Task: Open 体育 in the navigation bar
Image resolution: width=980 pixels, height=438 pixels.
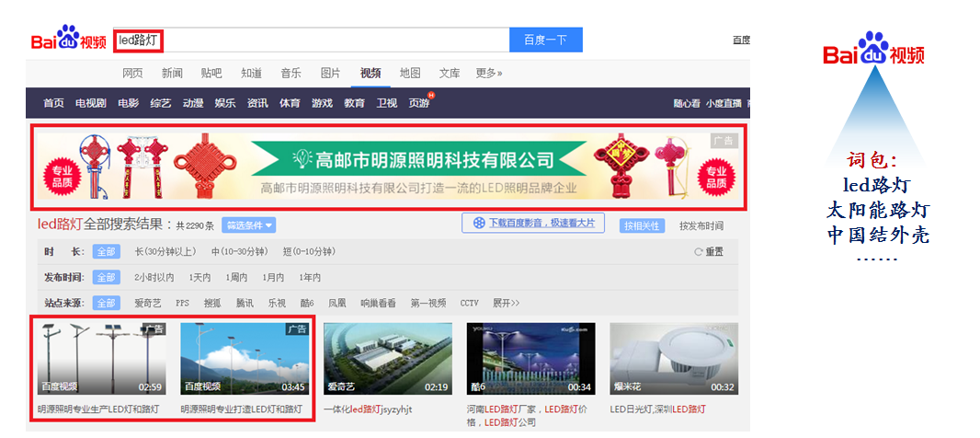Action: (x=290, y=103)
